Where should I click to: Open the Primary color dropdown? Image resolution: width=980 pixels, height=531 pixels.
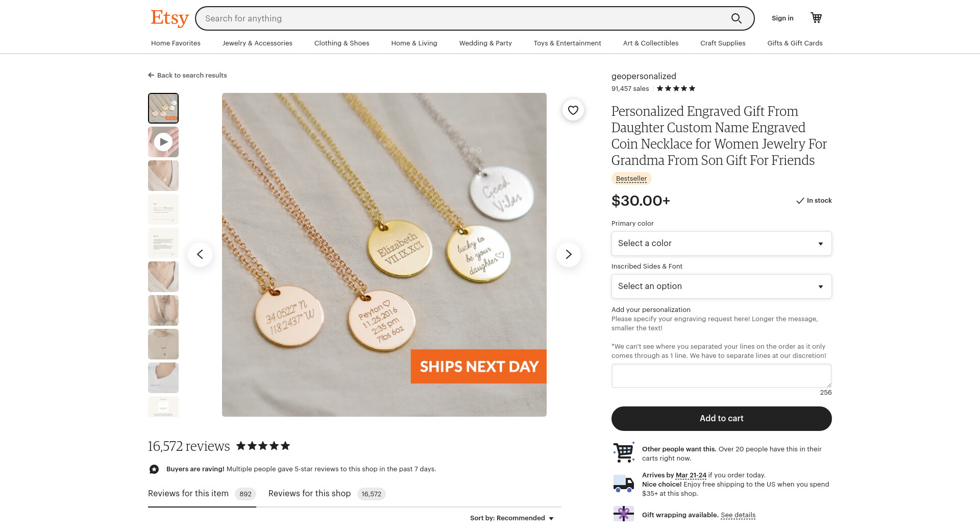pyautogui.click(x=721, y=244)
